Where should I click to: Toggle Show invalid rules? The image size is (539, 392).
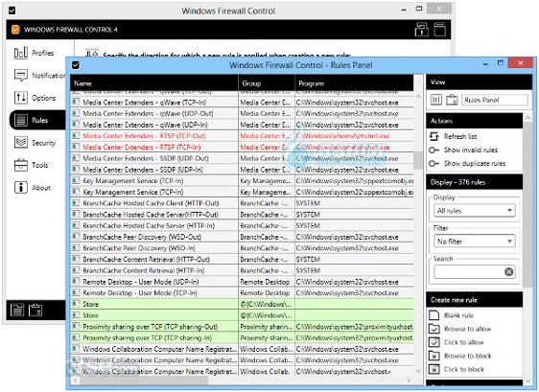click(463, 150)
